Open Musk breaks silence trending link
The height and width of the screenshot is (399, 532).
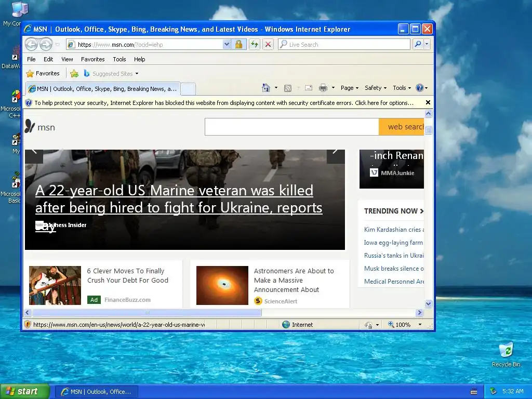pyautogui.click(x=394, y=269)
